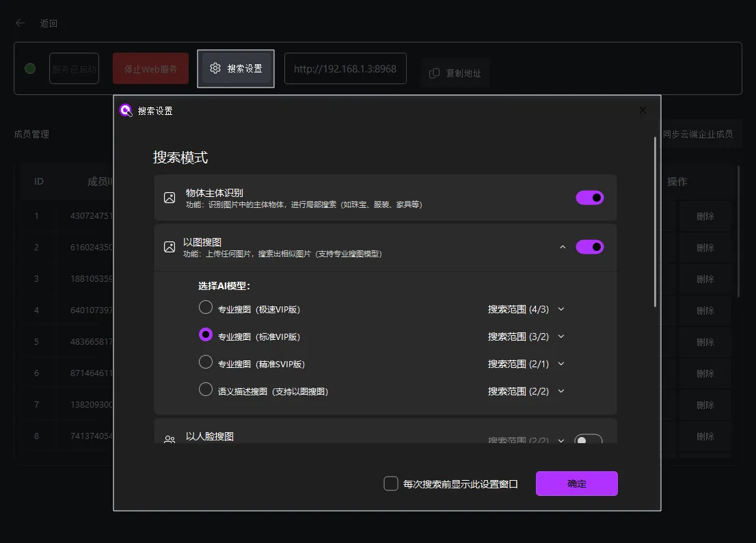Click the image icon beside 以图搜图

(x=169, y=247)
